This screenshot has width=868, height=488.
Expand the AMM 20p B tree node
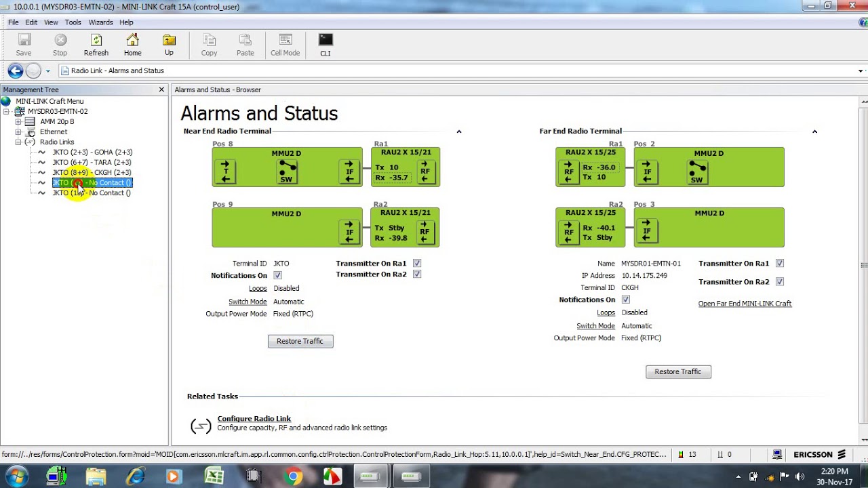point(18,121)
